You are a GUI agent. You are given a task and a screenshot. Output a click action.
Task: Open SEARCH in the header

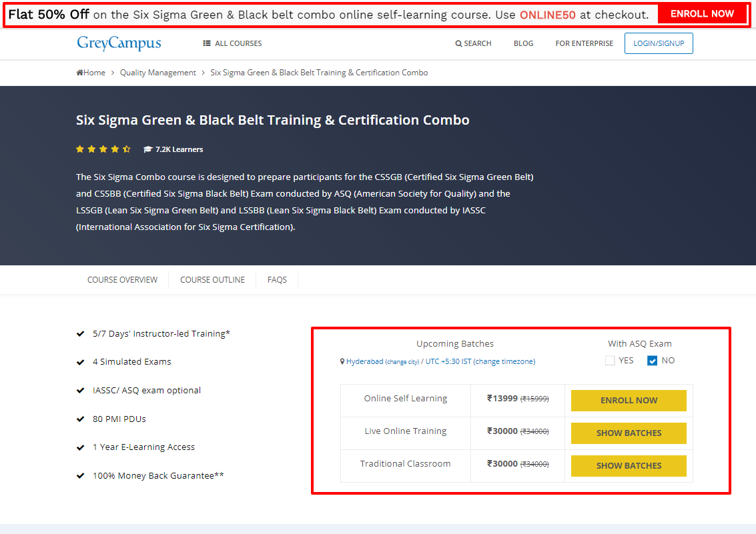tap(474, 43)
